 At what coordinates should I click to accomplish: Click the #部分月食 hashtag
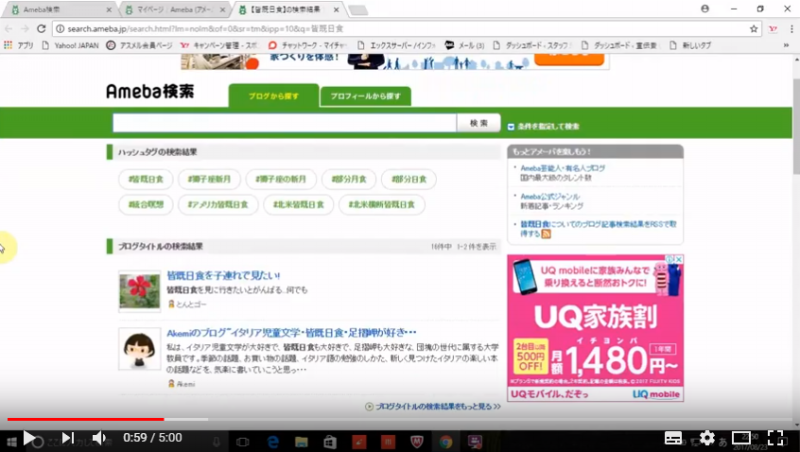tap(349, 179)
